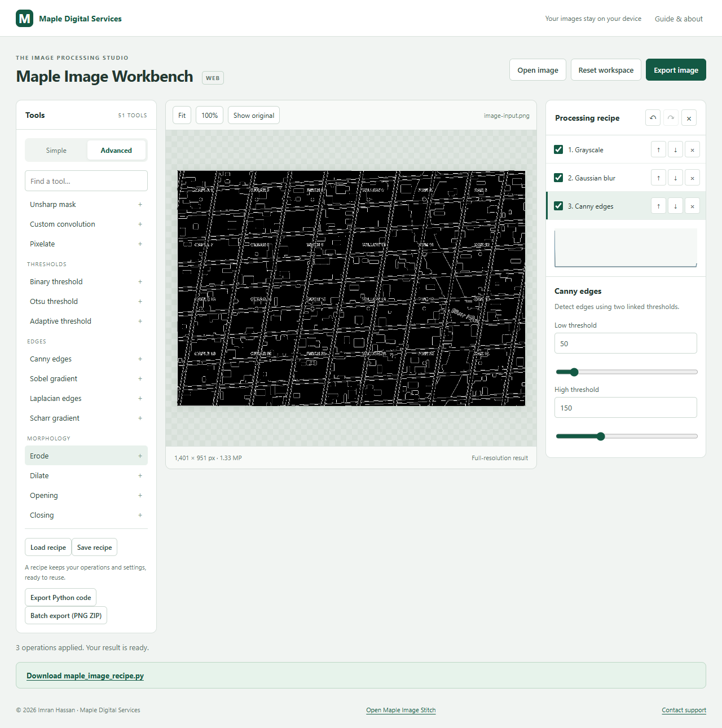Select the Unsharp mask tool row
Viewport: 722px width, 728px height.
tap(86, 204)
